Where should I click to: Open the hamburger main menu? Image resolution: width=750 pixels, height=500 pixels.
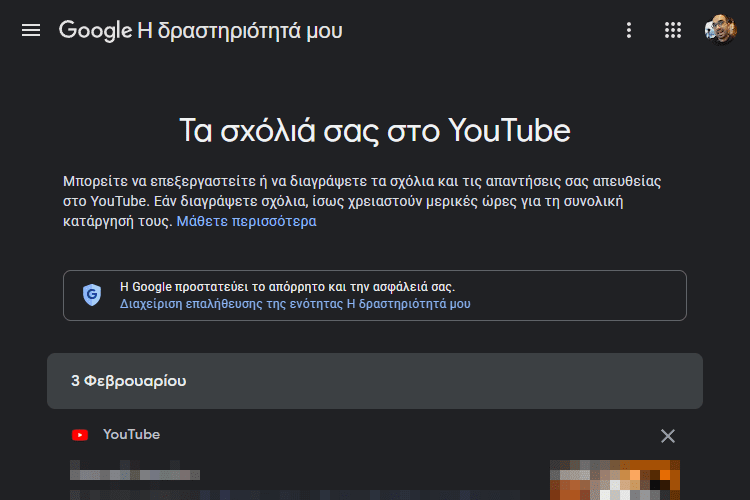pos(31,30)
